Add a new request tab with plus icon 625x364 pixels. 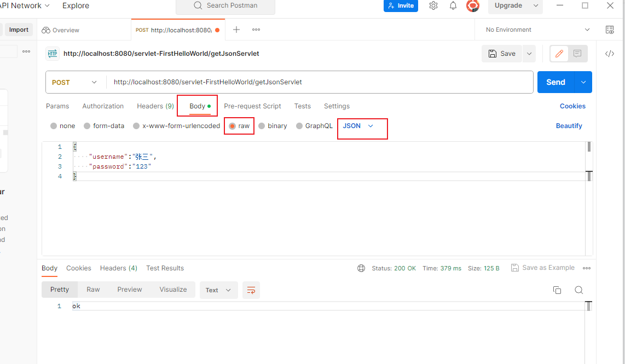pos(236,30)
